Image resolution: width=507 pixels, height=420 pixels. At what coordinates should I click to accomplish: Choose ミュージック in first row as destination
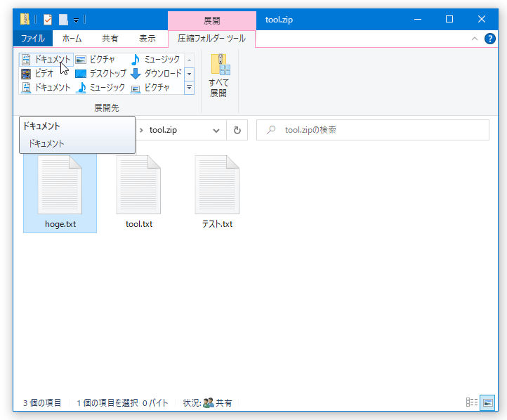tap(156, 60)
